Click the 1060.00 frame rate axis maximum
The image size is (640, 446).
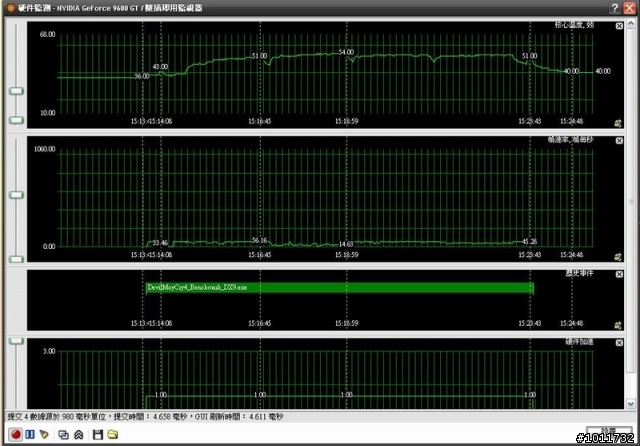tap(44, 149)
